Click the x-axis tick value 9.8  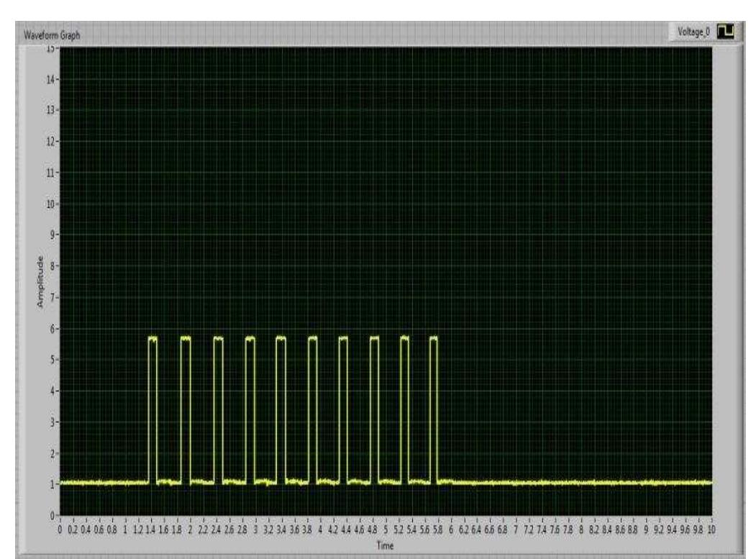698,530
